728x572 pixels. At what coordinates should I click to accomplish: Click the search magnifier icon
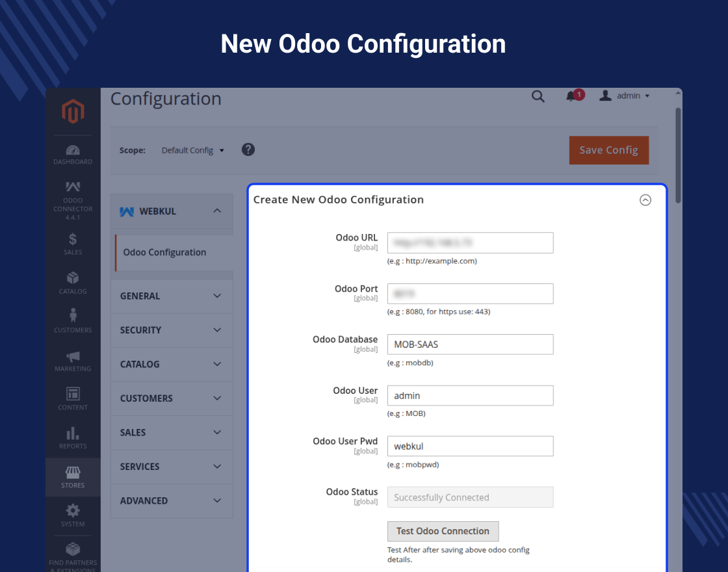point(538,96)
